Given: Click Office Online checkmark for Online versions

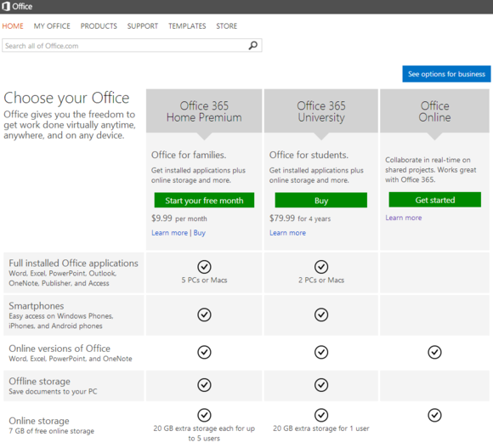Looking at the screenshot, I should (x=434, y=352).
